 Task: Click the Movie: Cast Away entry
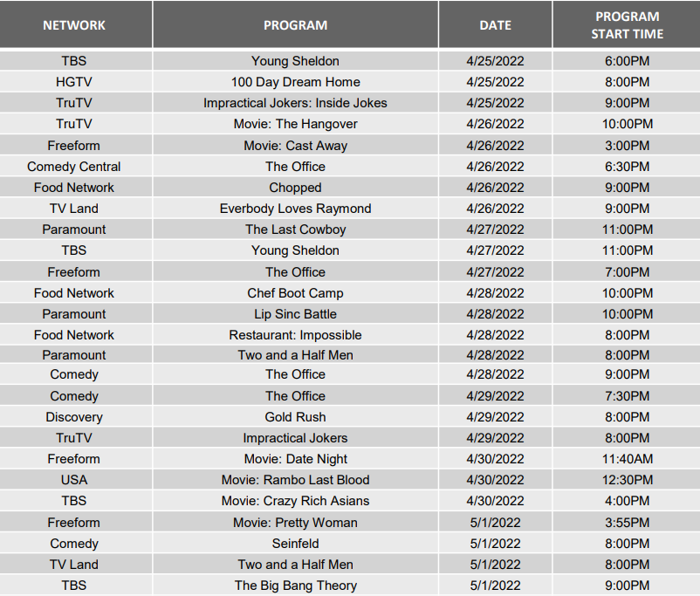295,146
